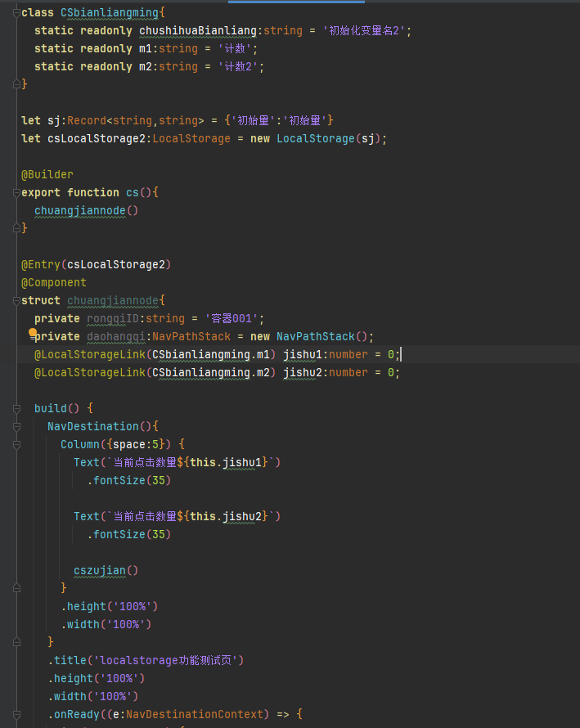Screen dimensions: 580x728
Task: Click the first @LocalStorageLink decorator
Action: 90,354
